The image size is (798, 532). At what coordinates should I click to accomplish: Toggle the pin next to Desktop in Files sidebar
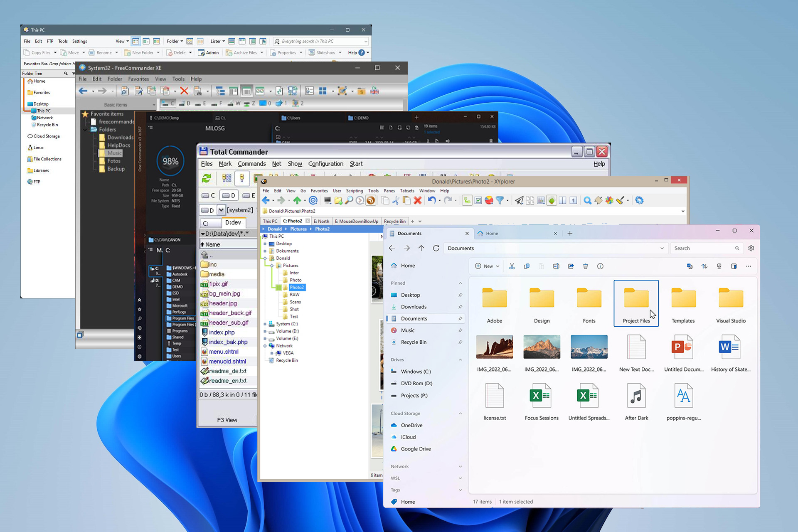coord(460,295)
